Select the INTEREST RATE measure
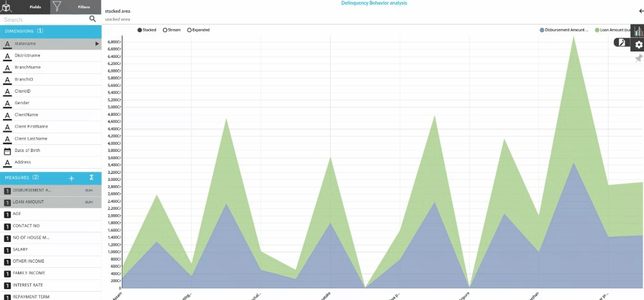 50,285
